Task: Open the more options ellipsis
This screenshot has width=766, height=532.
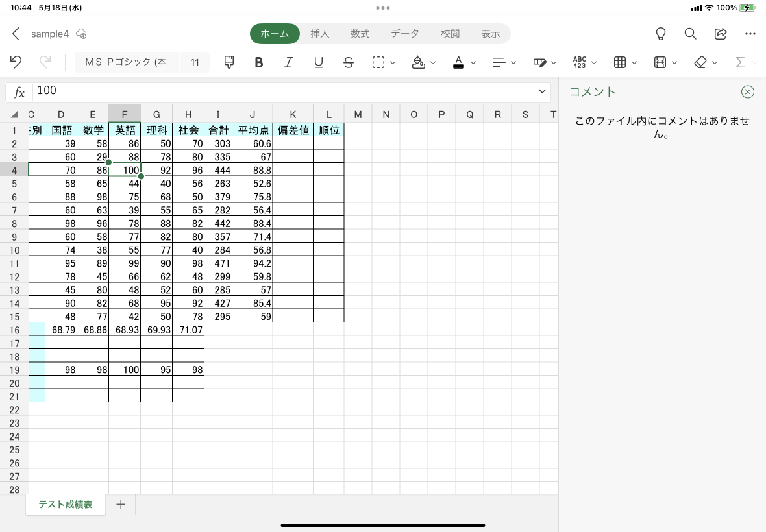Action: (750, 34)
